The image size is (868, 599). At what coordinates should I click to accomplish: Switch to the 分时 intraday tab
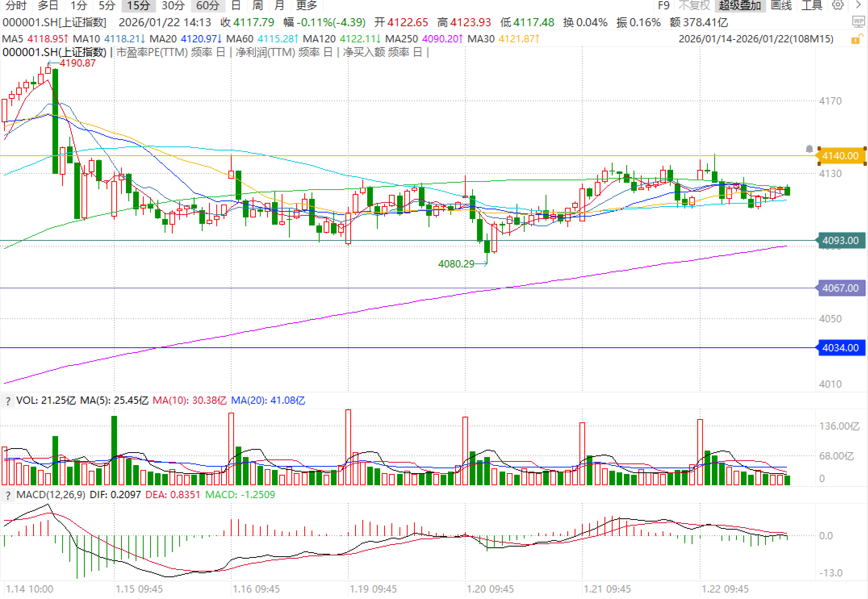tap(16, 6)
